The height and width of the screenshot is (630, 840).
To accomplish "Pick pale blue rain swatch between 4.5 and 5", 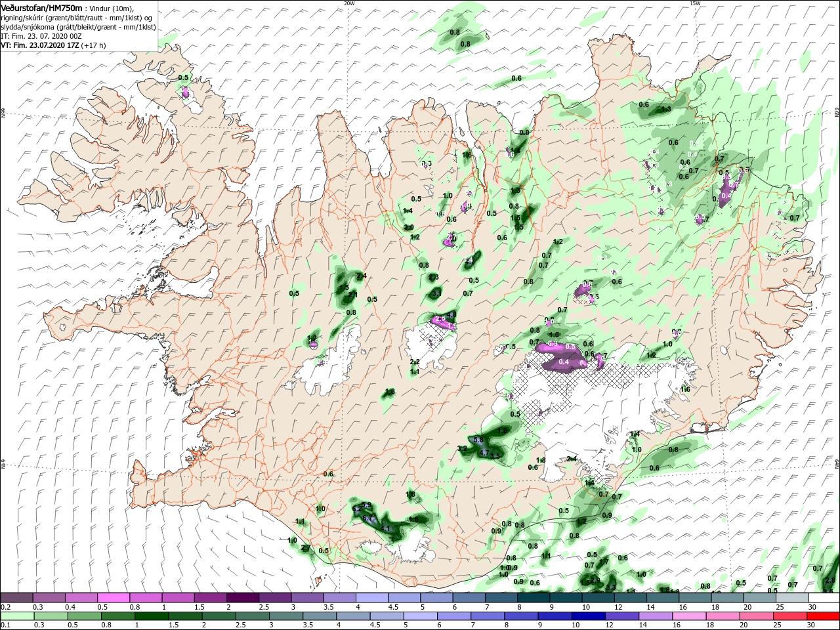I will (386, 616).
